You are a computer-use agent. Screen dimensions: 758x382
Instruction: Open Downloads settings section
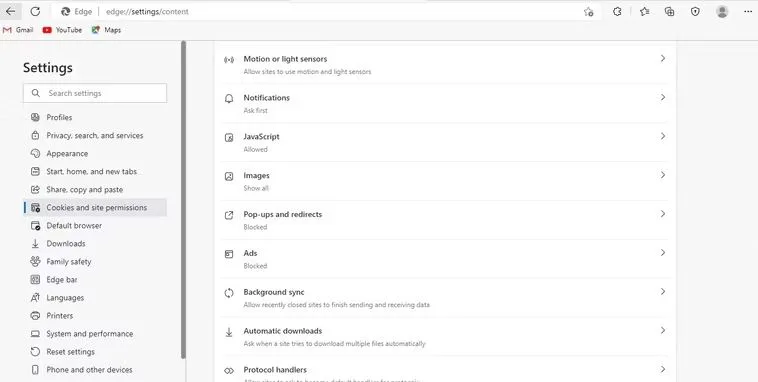coord(95,244)
